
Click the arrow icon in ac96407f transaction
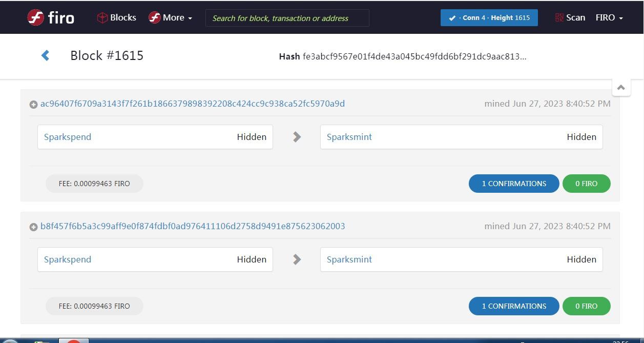coord(297,137)
